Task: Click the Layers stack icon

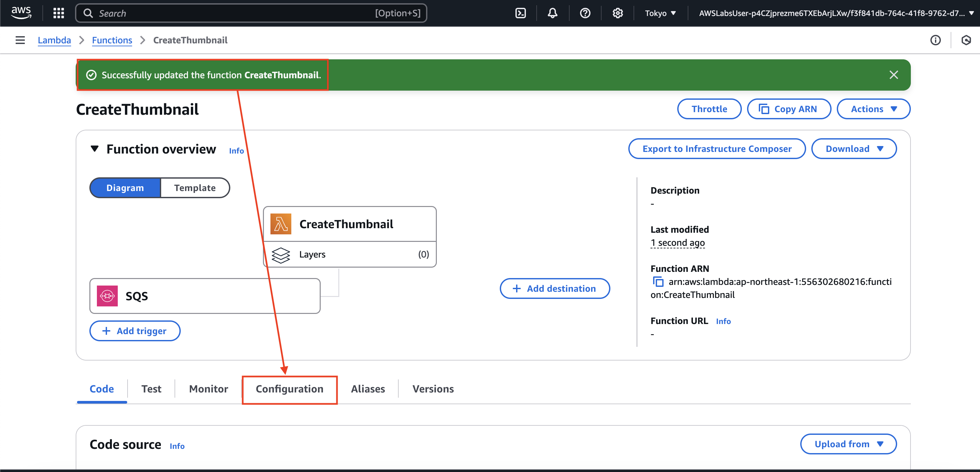Action: point(281,255)
